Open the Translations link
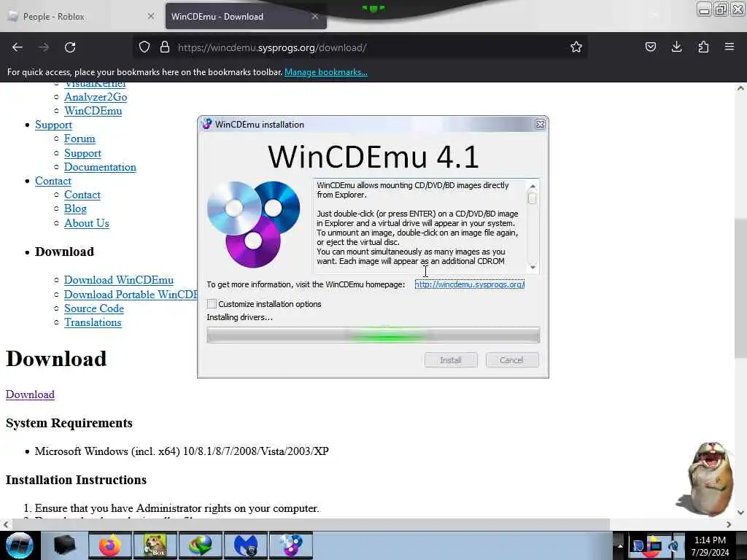This screenshot has height=560, width=747. pyautogui.click(x=93, y=322)
